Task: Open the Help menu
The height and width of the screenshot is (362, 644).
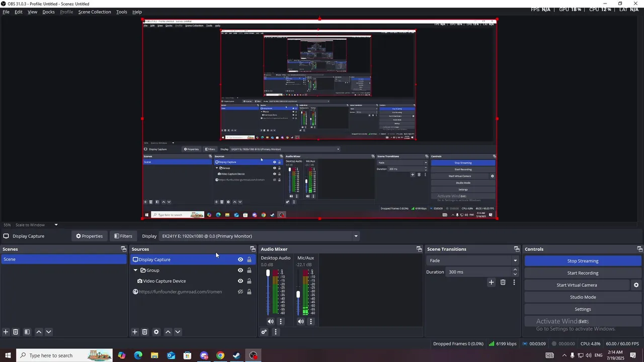Action: [137, 12]
